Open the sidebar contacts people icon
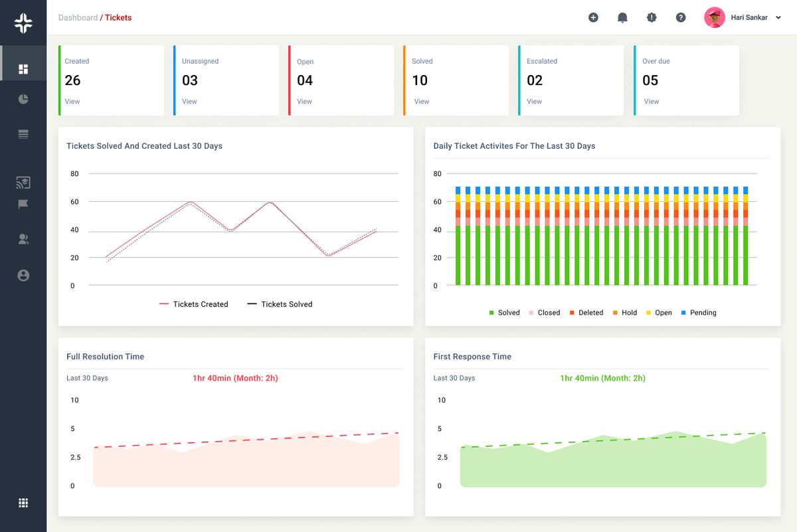This screenshot has height=532, width=797. click(23, 240)
